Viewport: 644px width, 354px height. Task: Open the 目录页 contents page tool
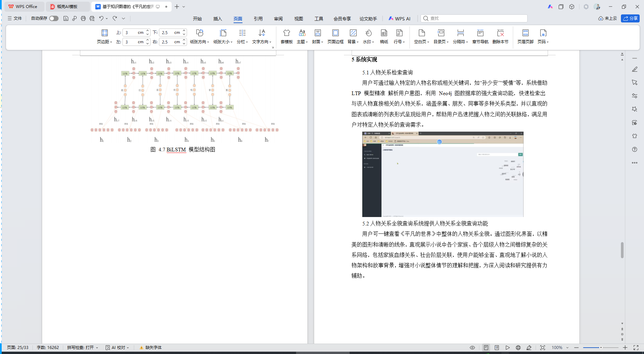click(441, 37)
